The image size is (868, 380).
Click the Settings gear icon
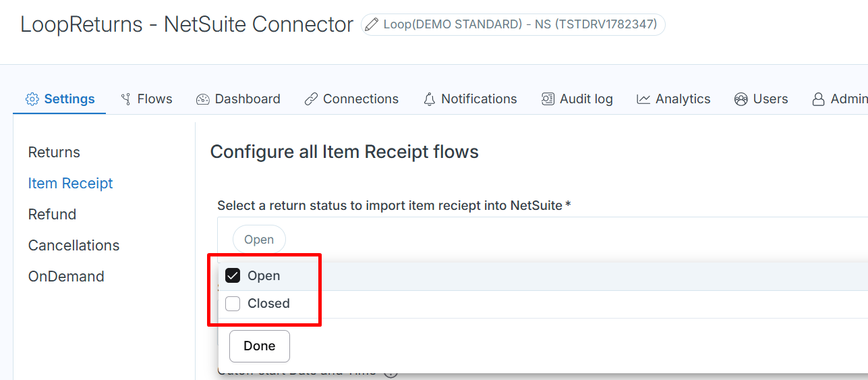[32, 99]
